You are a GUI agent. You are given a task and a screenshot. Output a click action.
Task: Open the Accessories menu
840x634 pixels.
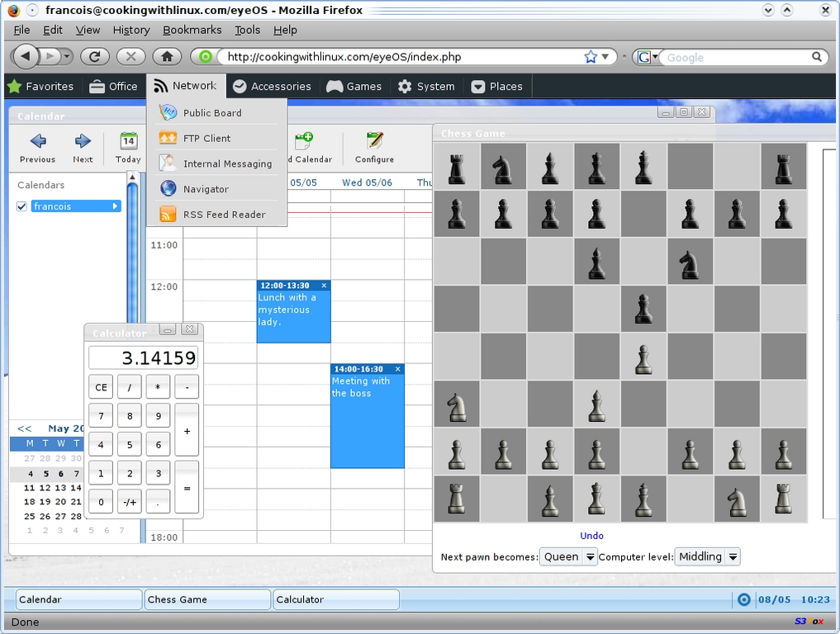click(272, 87)
